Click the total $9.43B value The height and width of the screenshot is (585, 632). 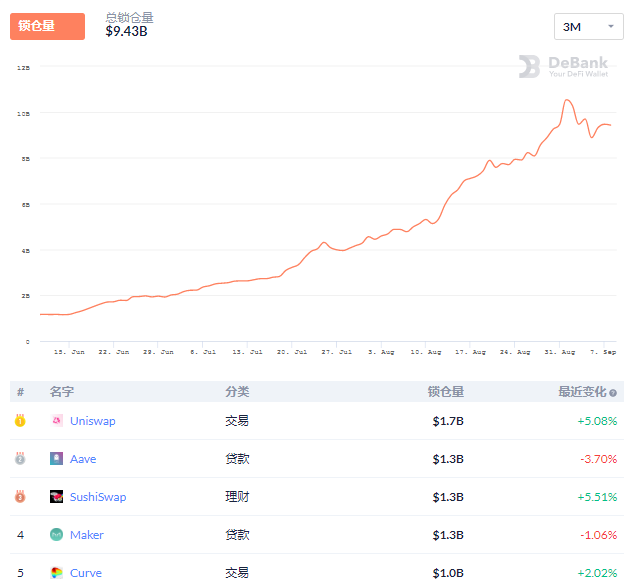[x=127, y=31]
